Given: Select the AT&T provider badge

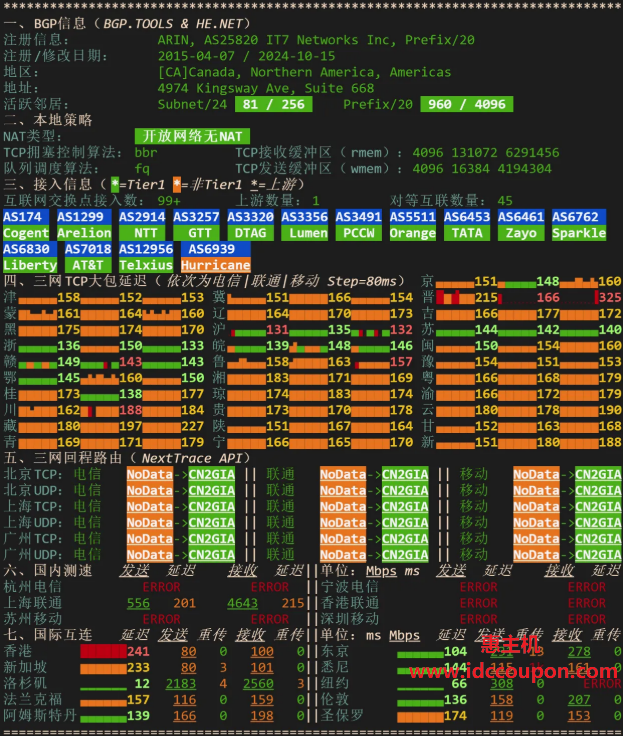Looking at the screenshot, I should tap(88, 265).
